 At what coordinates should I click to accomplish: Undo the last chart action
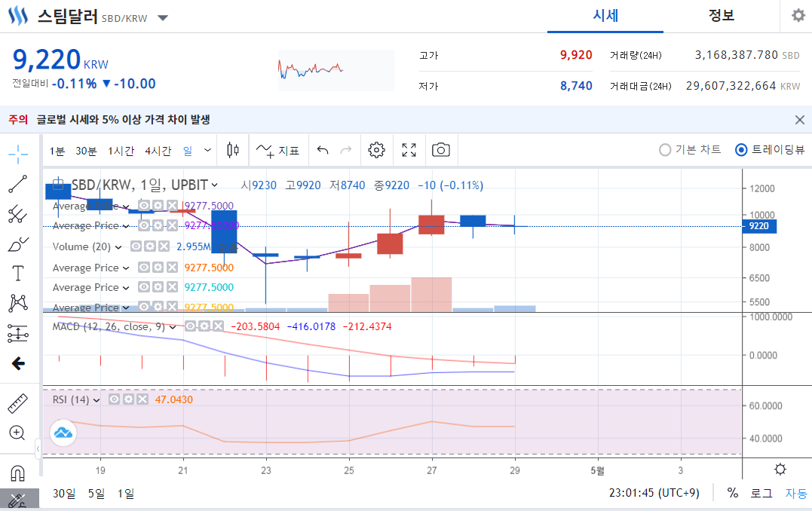coord(323,150)
